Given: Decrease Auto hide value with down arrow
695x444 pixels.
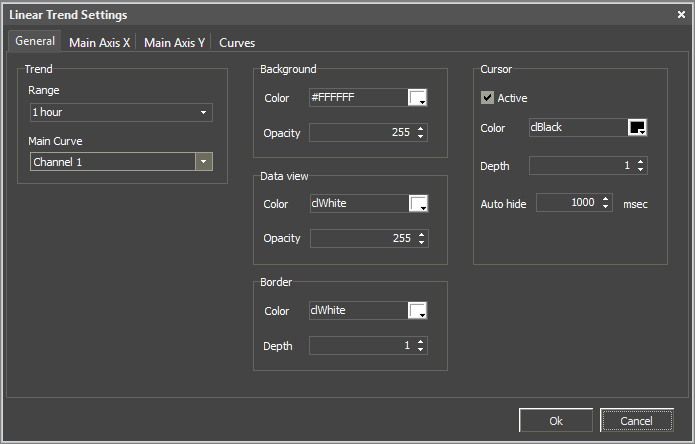Looking at the screenshot, I should coord(605,206).
